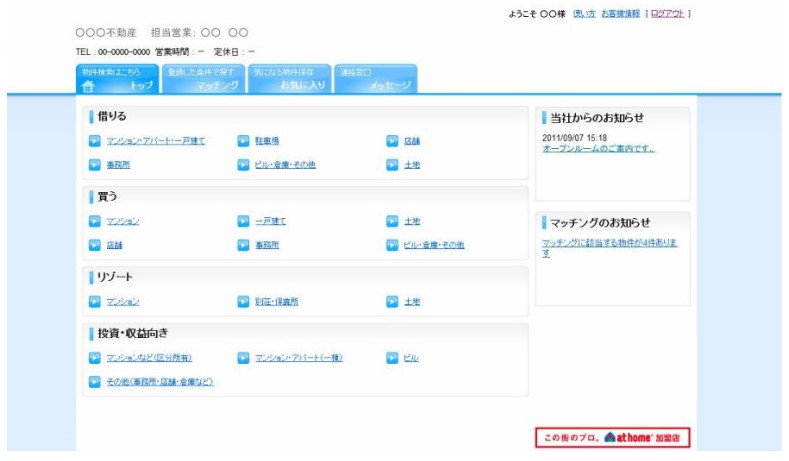Click arrow icon beside マンション in リゾート section
This screenshot has width=789, height=461.
pyautogui.click(x=95, y=301)
